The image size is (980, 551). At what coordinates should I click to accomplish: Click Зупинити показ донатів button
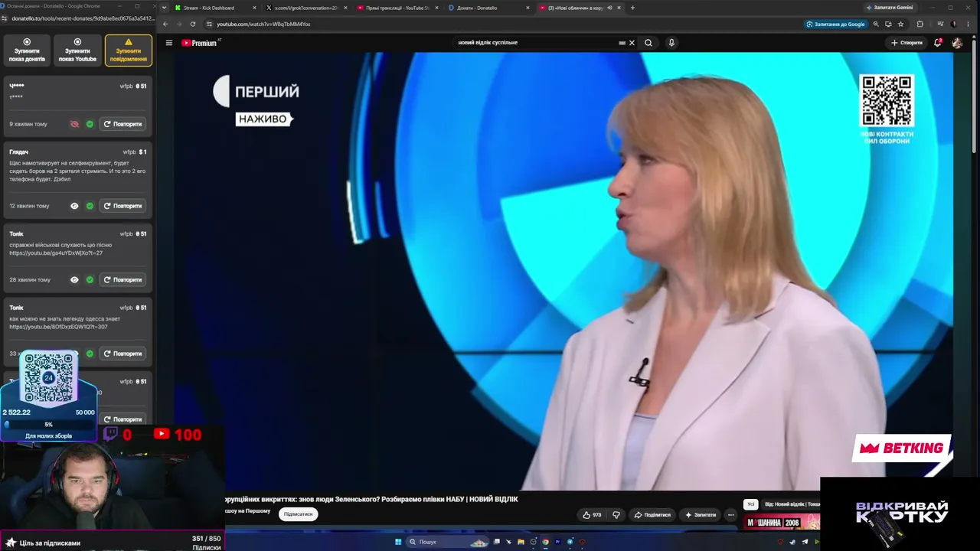[x=27, y=51]
